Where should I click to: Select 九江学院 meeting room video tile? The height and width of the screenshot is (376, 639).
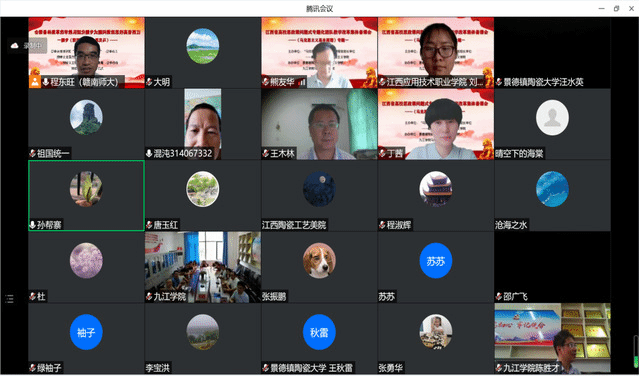(x=203, y=267)
